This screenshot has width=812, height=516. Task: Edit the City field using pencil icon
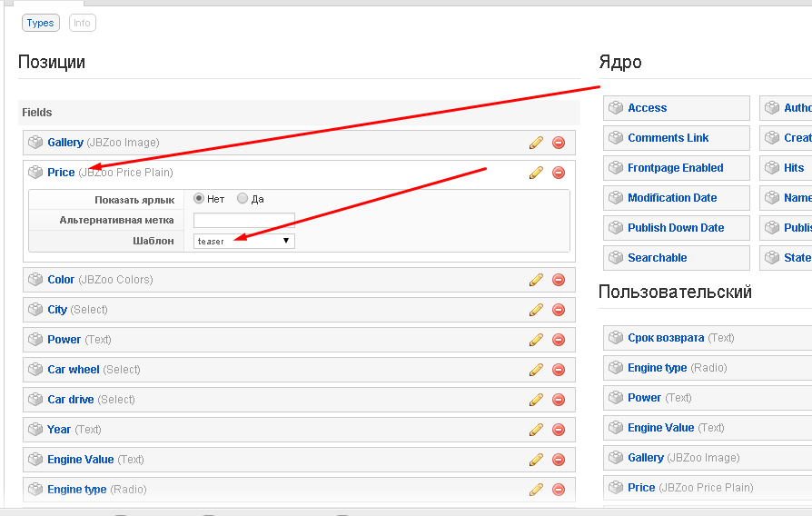point(536,310)
